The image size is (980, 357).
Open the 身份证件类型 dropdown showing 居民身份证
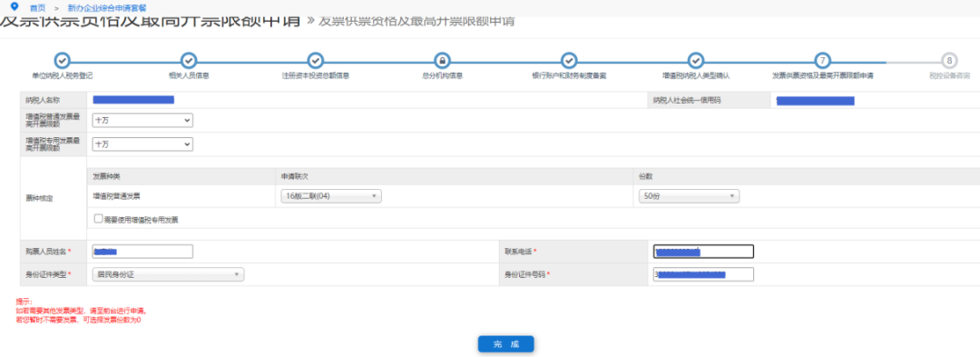coord(168,274)
